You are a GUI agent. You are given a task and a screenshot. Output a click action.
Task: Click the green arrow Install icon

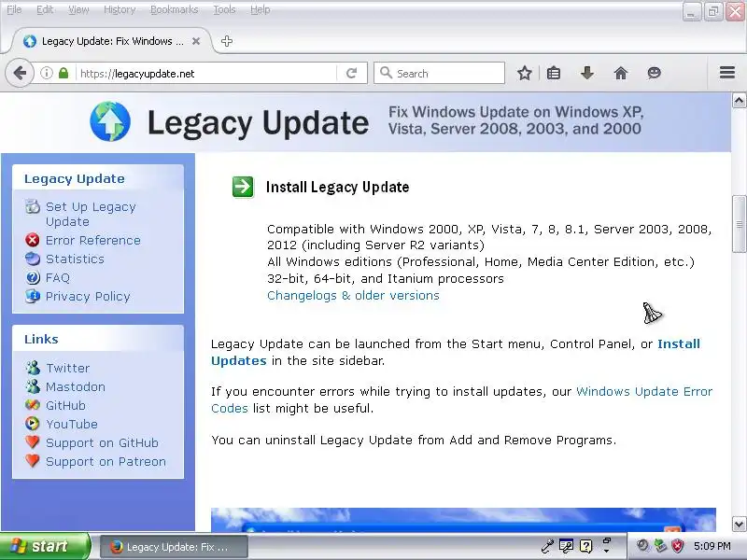point(243,186)
